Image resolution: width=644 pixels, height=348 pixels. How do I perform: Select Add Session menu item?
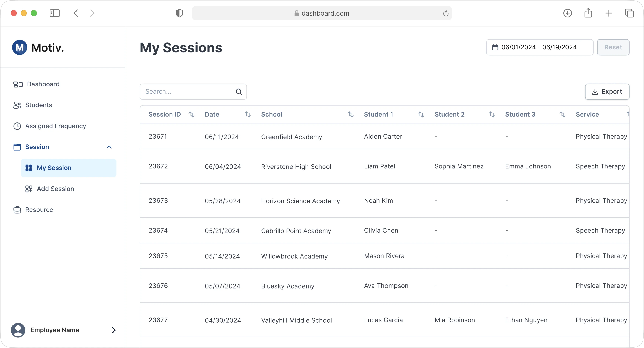pos(55,188)
